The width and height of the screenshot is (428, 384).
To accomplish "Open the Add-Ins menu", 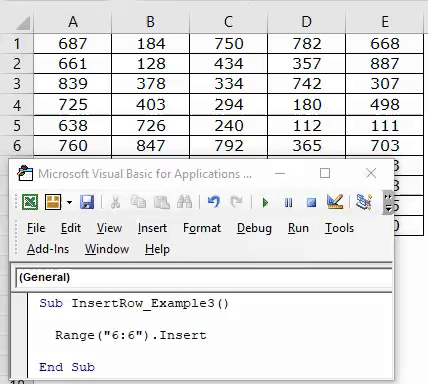I will (48, 249).
